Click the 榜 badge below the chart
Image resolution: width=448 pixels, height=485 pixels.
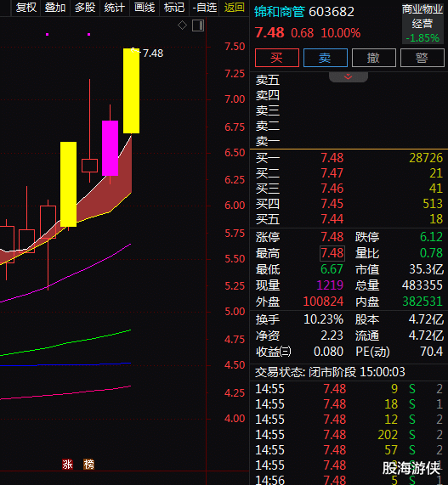[x=88, y=464]
